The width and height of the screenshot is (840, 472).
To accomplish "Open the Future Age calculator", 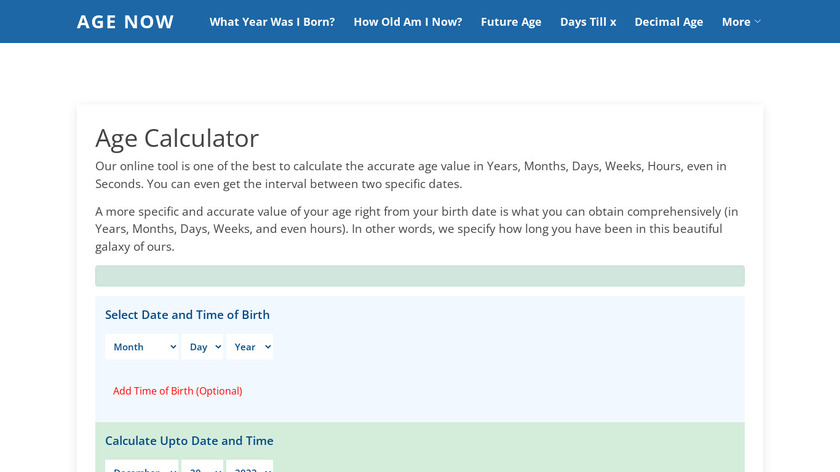I will pos(511,22).
